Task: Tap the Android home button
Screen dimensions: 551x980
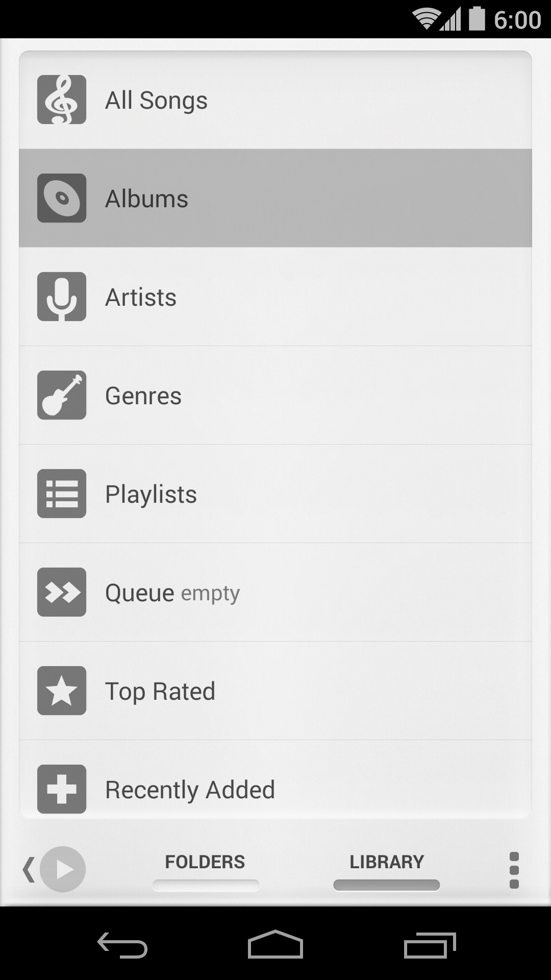Action: click(x=275, y=944)
